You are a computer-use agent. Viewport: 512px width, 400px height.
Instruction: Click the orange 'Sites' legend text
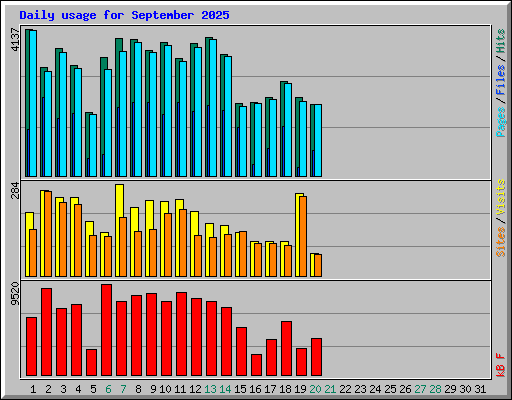click(x=501, y=242)
